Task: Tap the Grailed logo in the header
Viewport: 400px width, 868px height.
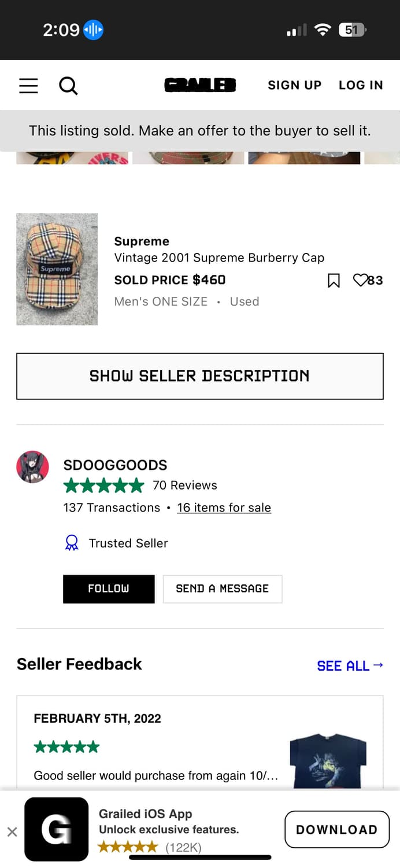Action: tap(200, 85)
